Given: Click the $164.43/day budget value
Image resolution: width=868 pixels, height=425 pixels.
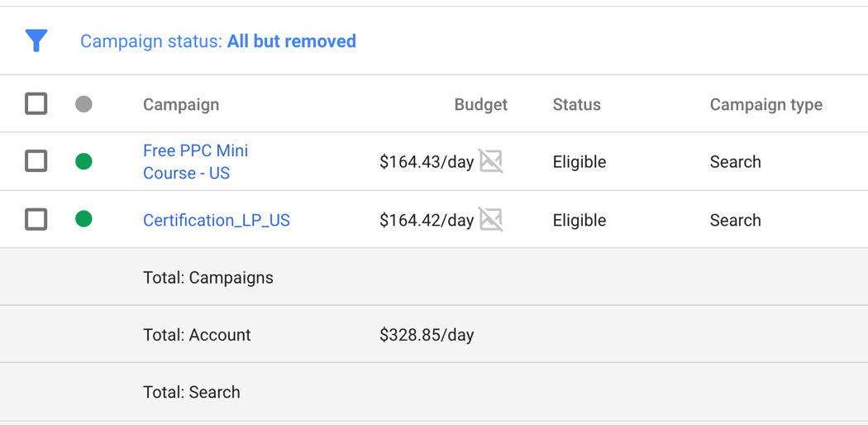Looking at the screenshot, I should point(427,162).
